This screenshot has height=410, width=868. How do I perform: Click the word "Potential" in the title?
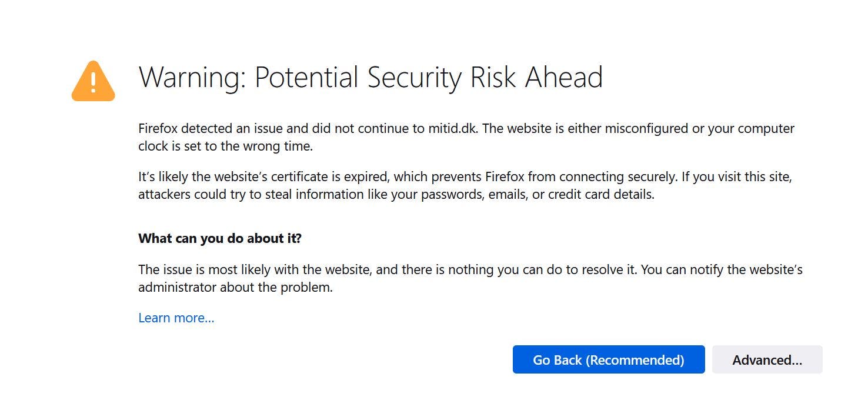(306, 78)
